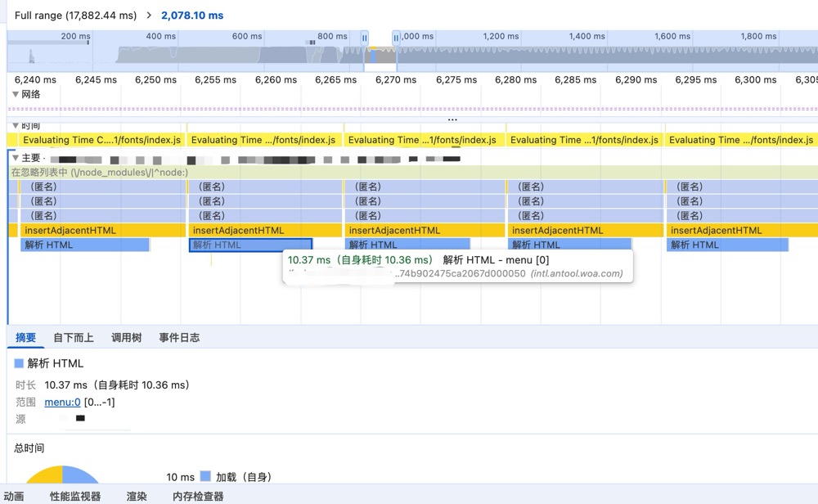Collapse the 网络 track

tap(16, 95)
